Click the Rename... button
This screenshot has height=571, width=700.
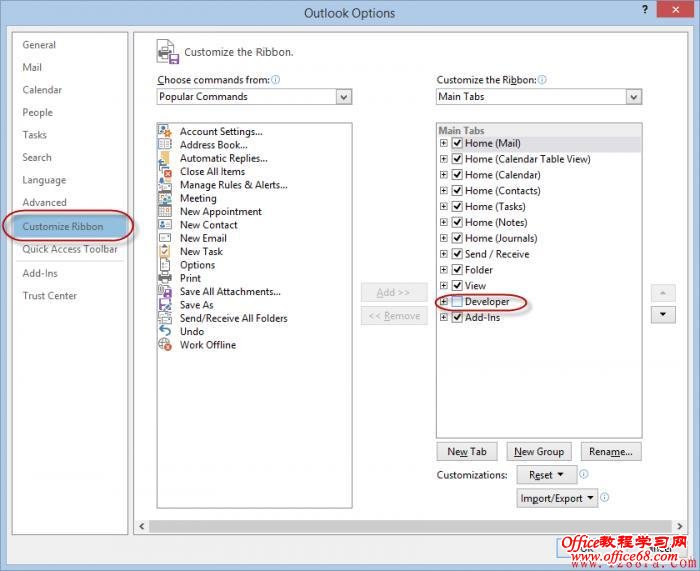(x=611, y=451)
